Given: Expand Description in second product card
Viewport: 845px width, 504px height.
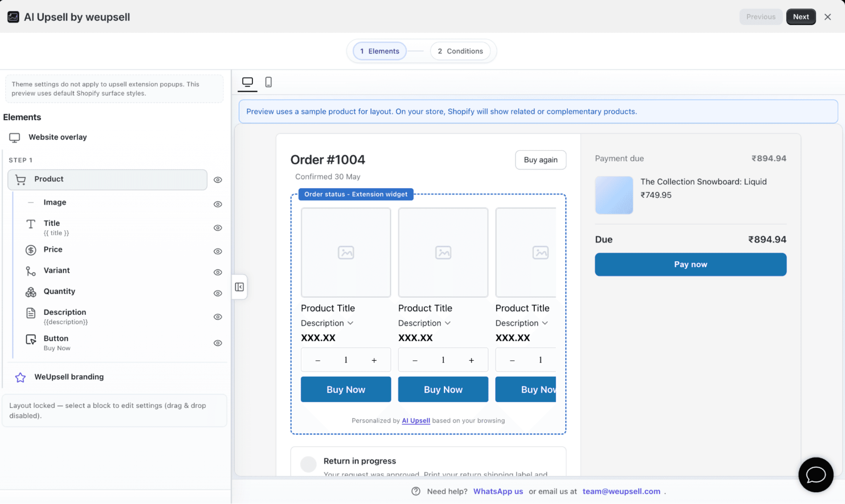Looking at the screenshot, I should click(424, 323).
